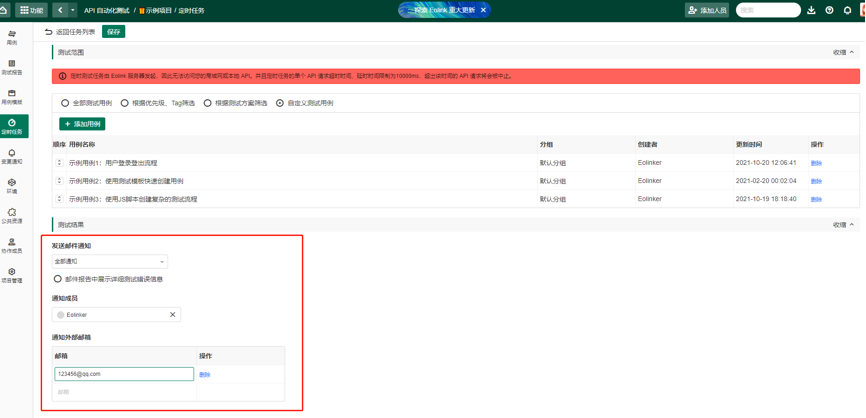The image size is (866, 418).
Task: Open the help icon in top bar
Action: click(x=829, y=10)
